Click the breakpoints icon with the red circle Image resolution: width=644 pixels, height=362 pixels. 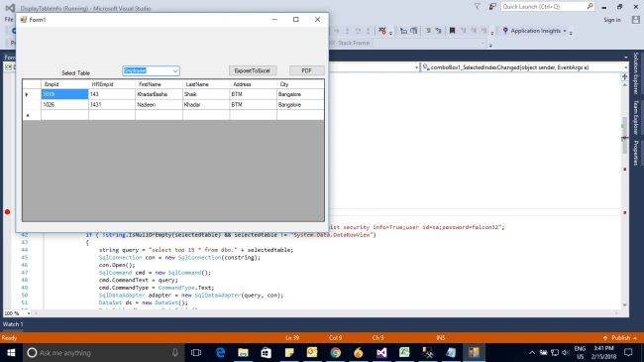(x=382, y=31)
